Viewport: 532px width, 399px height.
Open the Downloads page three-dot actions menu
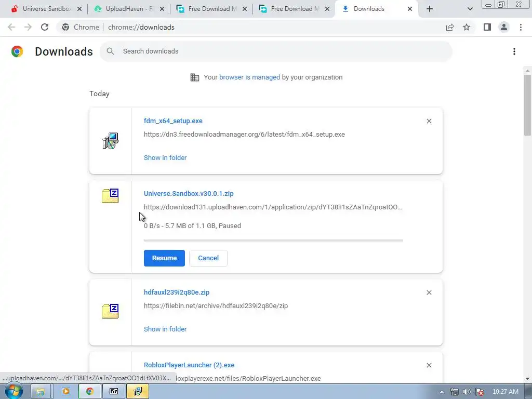(x=514, y=51)
